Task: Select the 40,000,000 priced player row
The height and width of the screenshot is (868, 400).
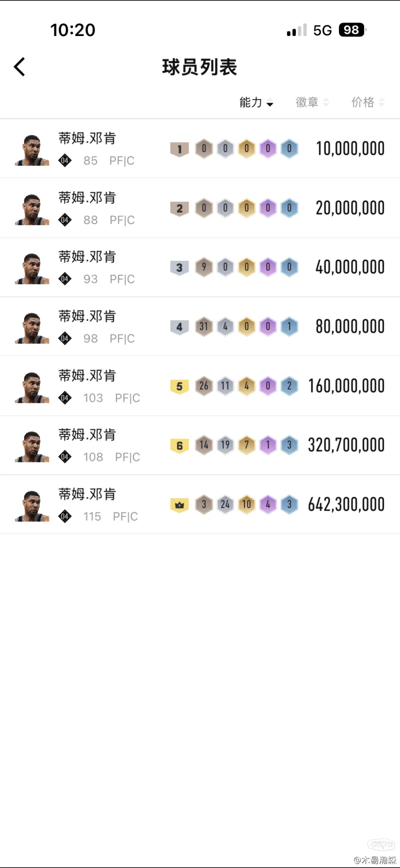Action: click(349, 267)
